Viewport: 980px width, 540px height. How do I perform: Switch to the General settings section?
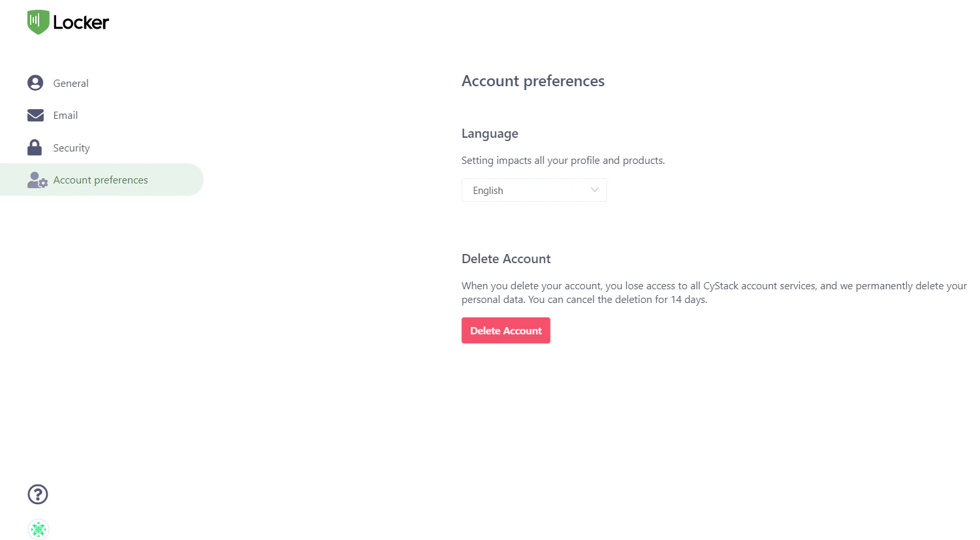coord(71,83)
